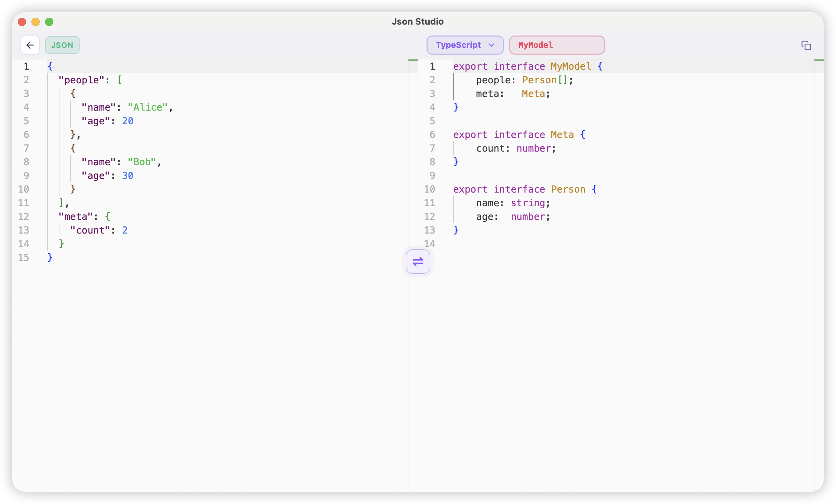
Task: Click the MyModel root name field
Action: pos(556,45)
